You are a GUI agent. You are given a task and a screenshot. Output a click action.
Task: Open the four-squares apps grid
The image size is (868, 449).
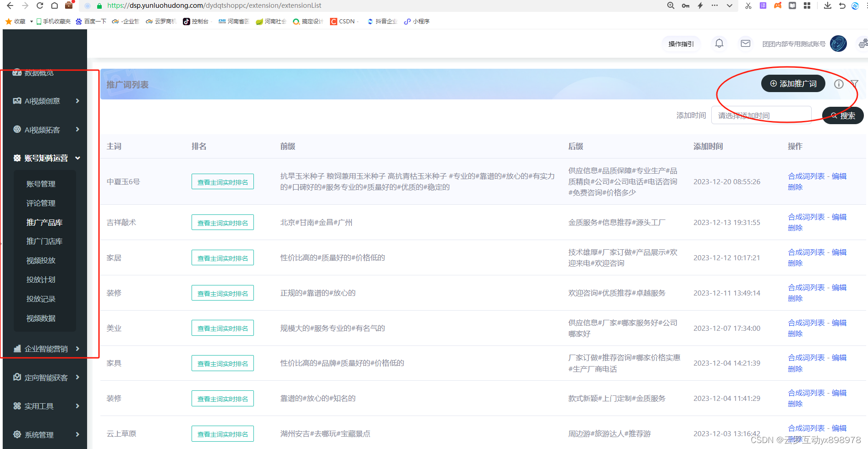tap(807, 5)
